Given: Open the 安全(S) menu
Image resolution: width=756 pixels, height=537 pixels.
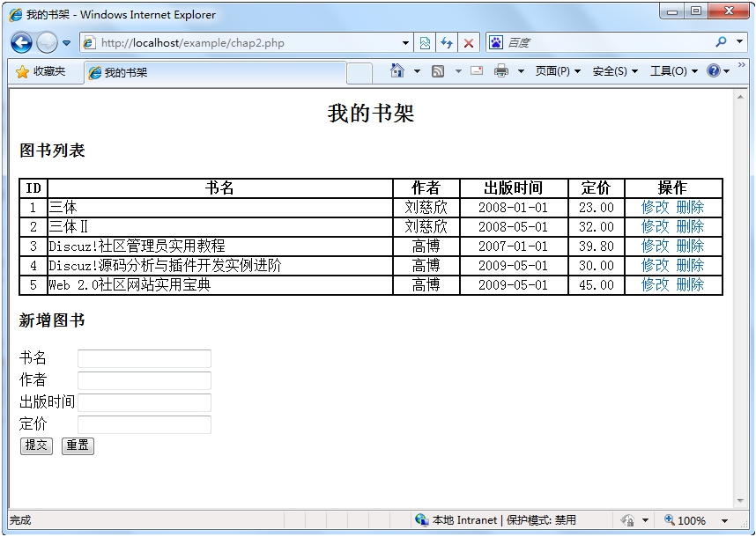Looking at the screenshot, I should [x=615, y=71].
